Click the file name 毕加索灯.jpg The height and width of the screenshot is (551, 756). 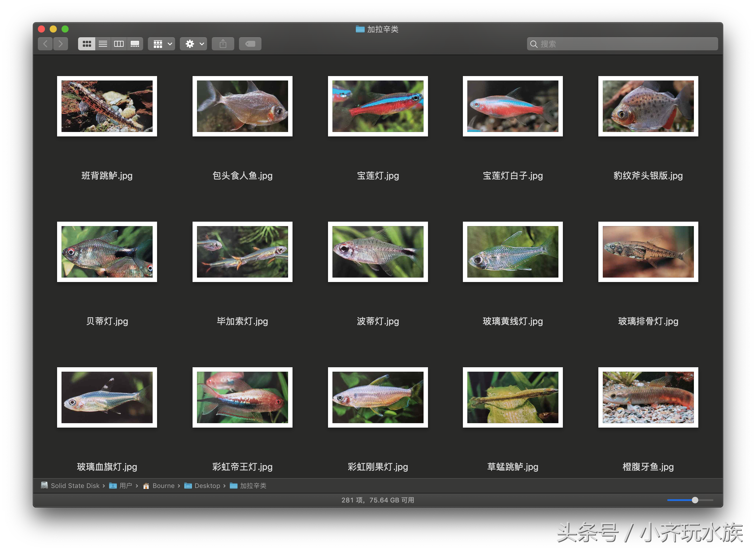click(242, 321)
